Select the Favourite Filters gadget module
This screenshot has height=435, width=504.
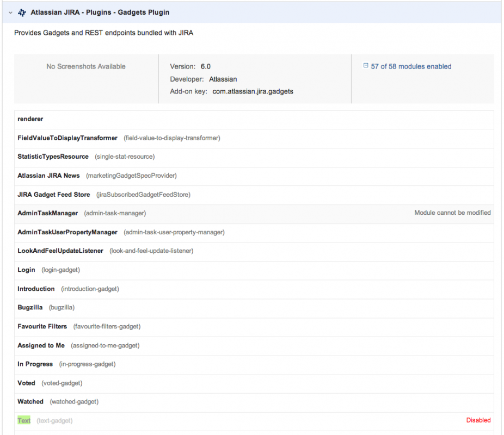point(42,326)
